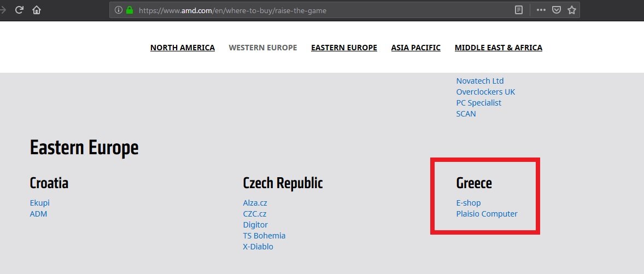The height and width of the screenshot is (274, 644).
Task: Select the Greece country heading
Action: tap(474, 183)
